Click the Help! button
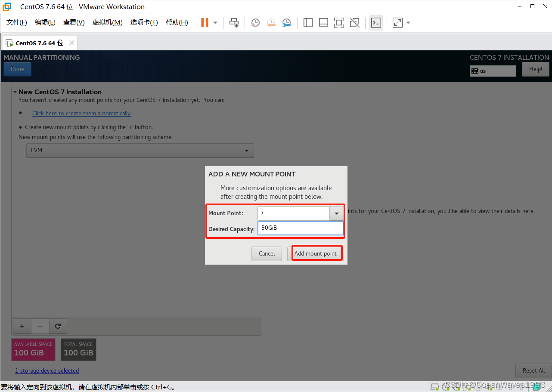552x392 pixels. pyautogui.click(x=536, y=69)
